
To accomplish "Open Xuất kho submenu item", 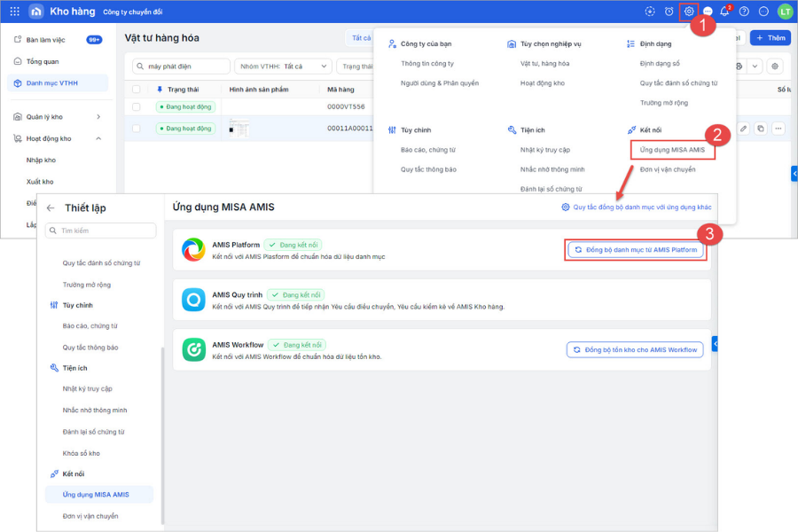I will [x=40, y=182].
